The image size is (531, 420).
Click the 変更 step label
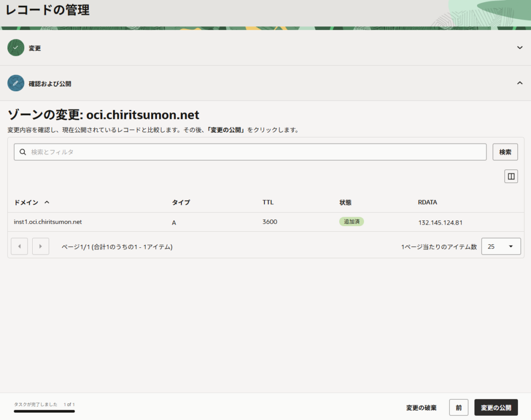[35, 48]
